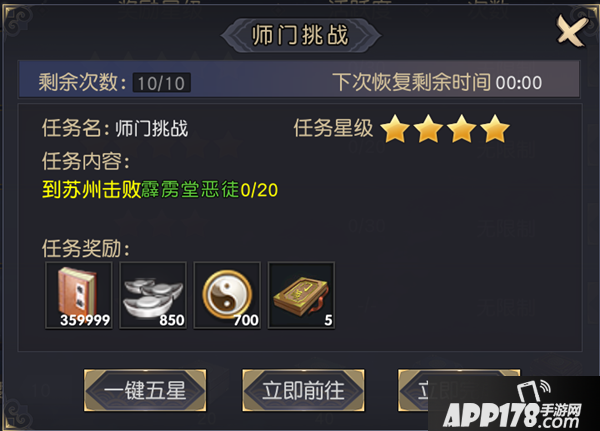Screen dimensions: 600x431
Task: Close the 师门挑战 dialog
Action: tap(572, 31)
